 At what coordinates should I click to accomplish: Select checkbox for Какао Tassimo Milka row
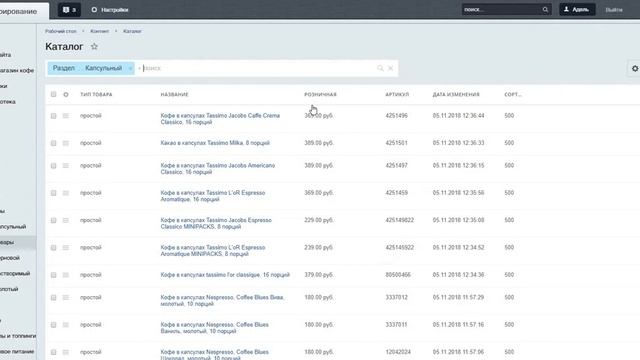click(53, 143)
